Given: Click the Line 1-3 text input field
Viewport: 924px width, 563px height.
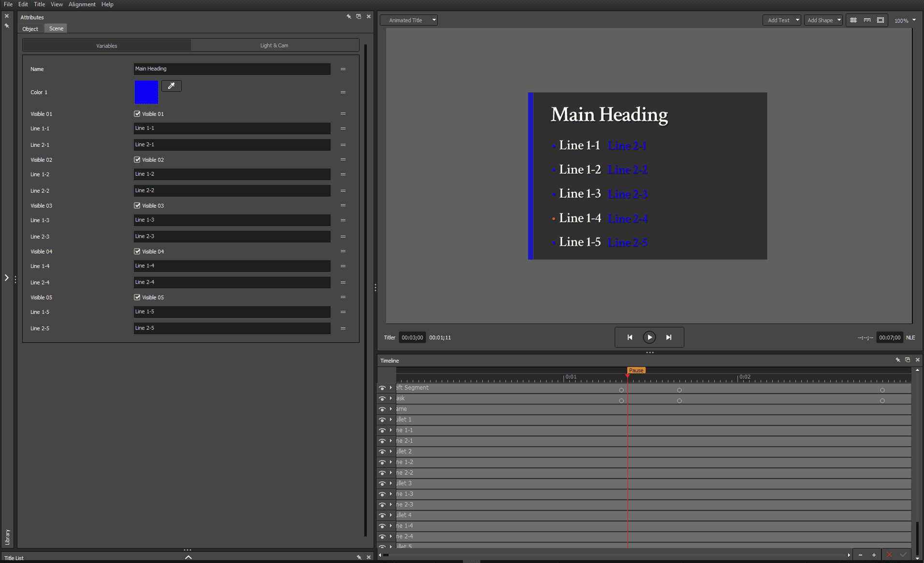Looking at the screenshot, I should pyautogui.click(x=232, y=220).
